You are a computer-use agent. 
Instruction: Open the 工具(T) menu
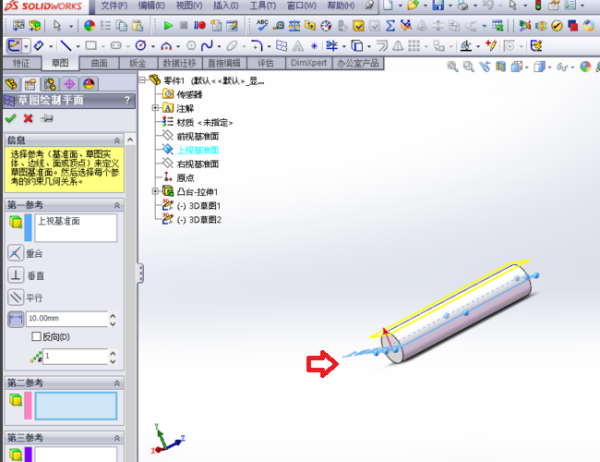click(263, 5)
